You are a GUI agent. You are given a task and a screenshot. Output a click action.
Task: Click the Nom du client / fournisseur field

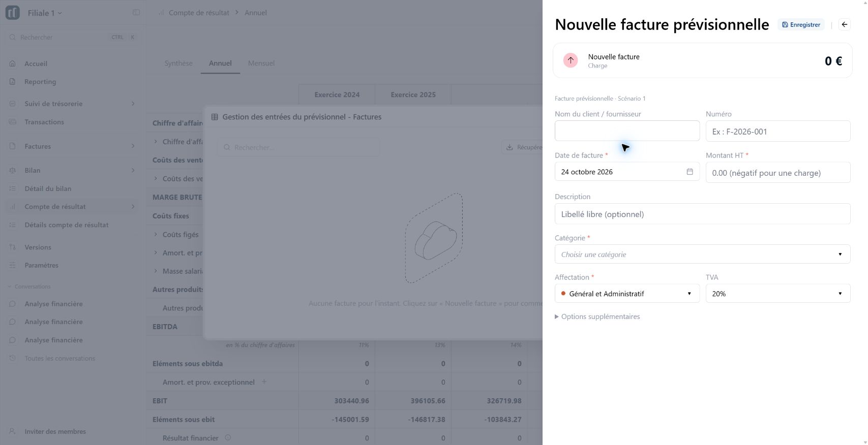(x=627, y=131)
